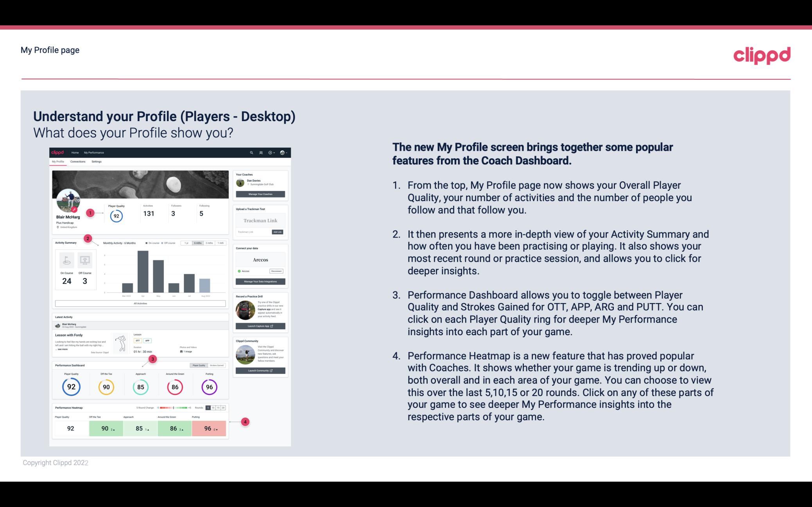Expand the All Activities dropdown filter
This screenshot has width=812, height=507.
coord(140,304)
